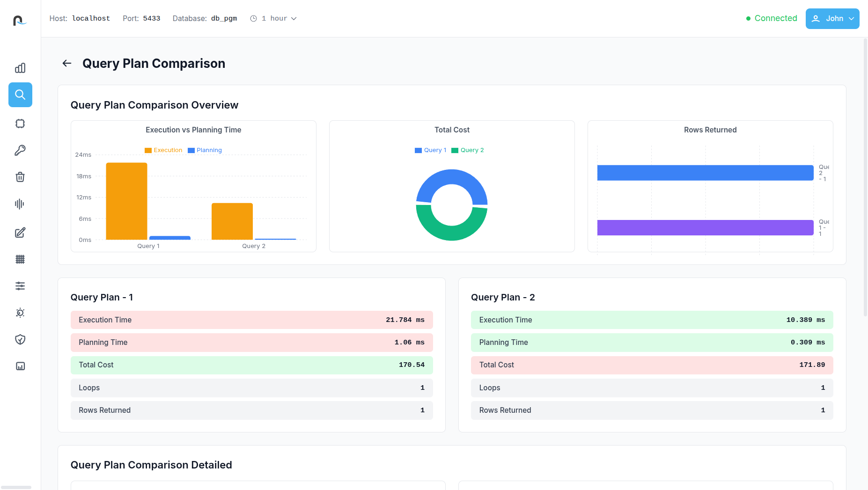
Task: Hide Query 1 in Total Cost legend
Action: click(430, 150)
